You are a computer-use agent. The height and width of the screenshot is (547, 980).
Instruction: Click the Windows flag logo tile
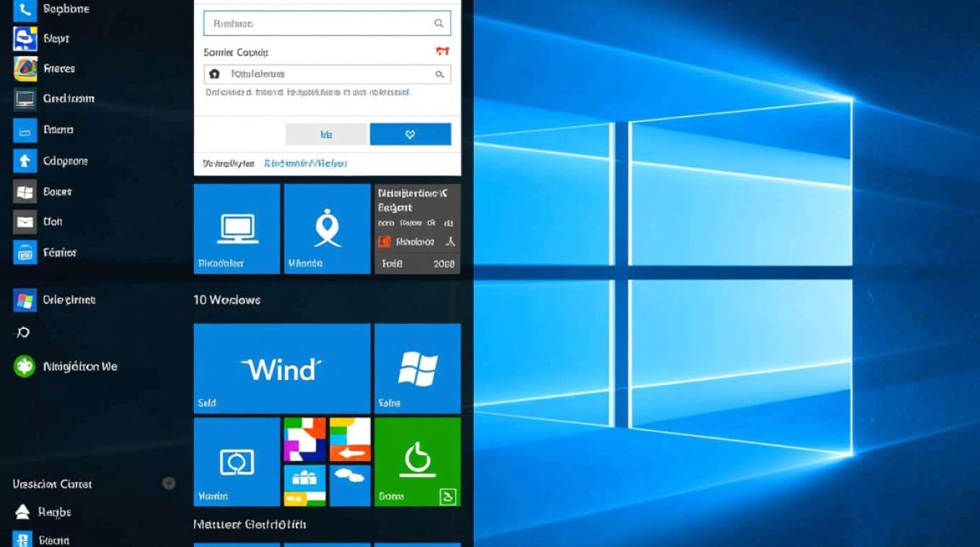pos(417,368)
